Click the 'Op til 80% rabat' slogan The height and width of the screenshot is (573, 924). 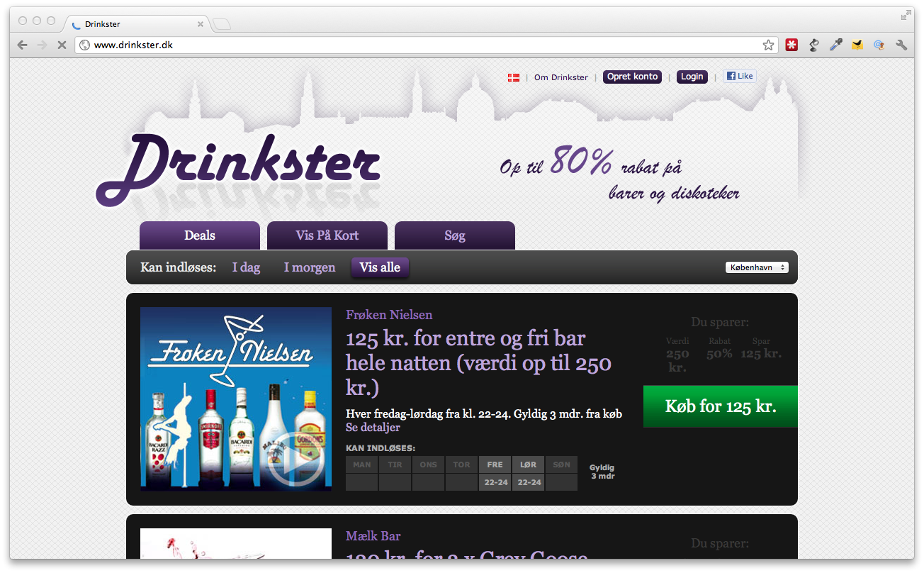619,174
